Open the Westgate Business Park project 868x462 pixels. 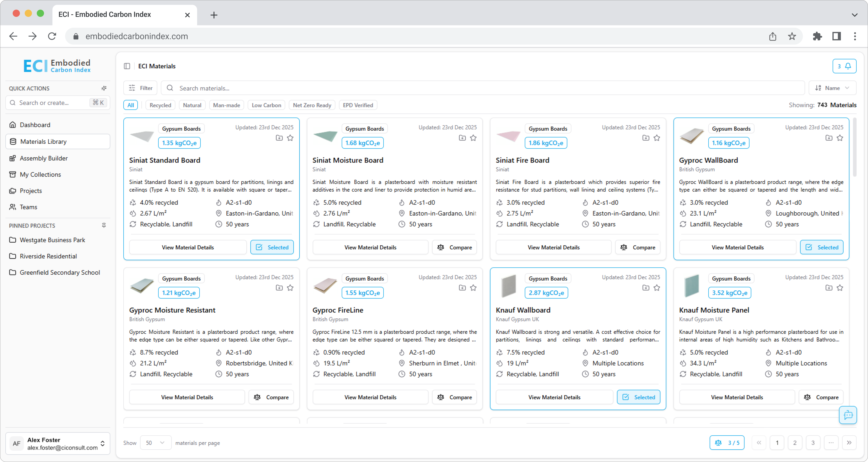click(58, 240)
